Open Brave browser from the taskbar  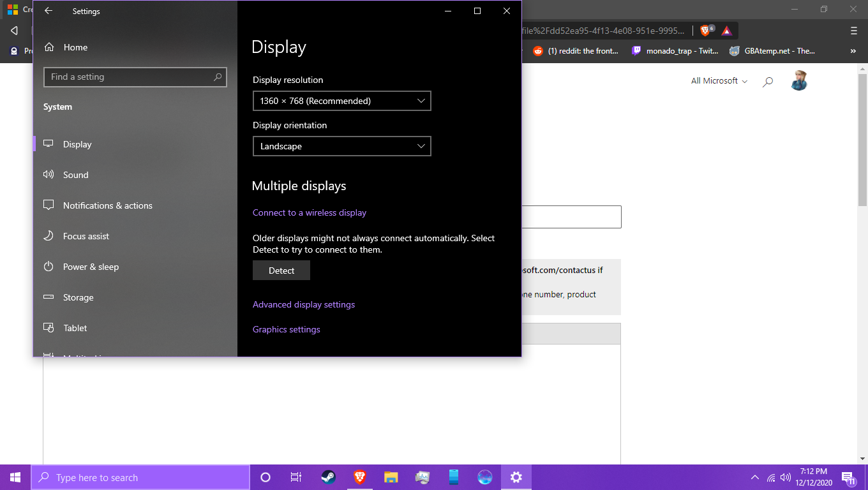(360, 477)
